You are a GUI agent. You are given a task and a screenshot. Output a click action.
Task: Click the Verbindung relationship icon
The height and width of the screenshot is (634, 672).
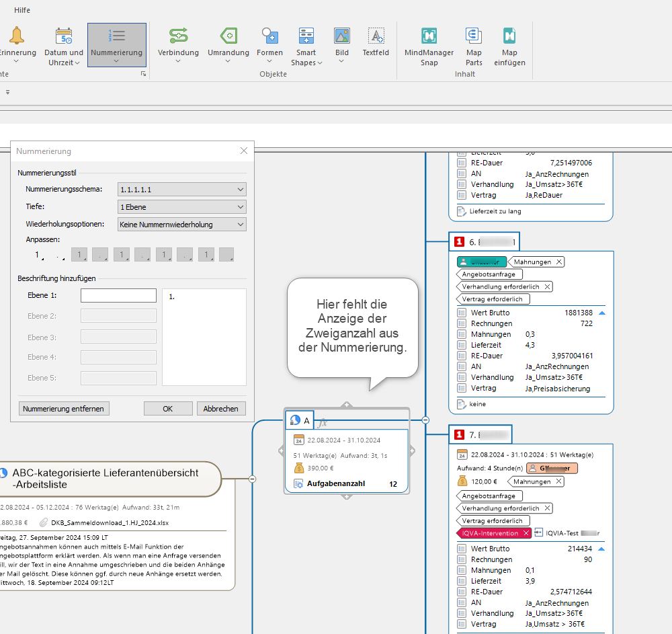178,36
